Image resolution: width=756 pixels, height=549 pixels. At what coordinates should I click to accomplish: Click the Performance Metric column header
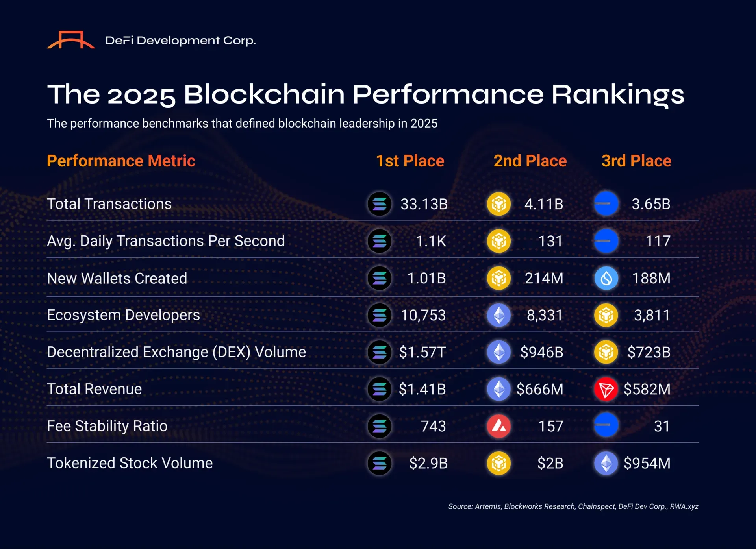[x=121, y=161]
